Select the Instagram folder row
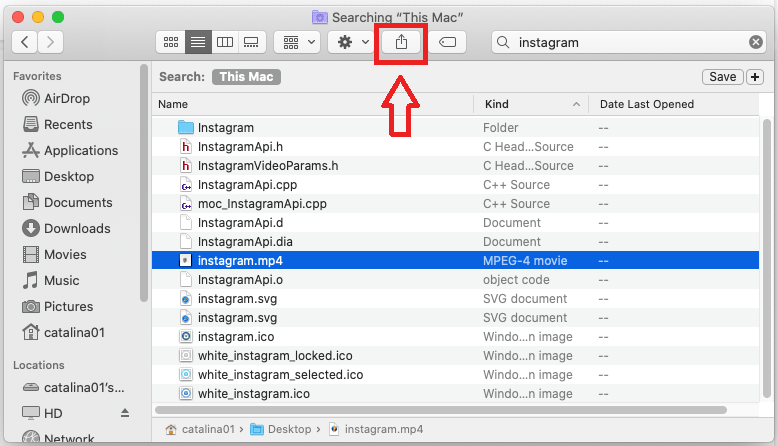Screen dimensions: 778x446 tap(455, 127)
